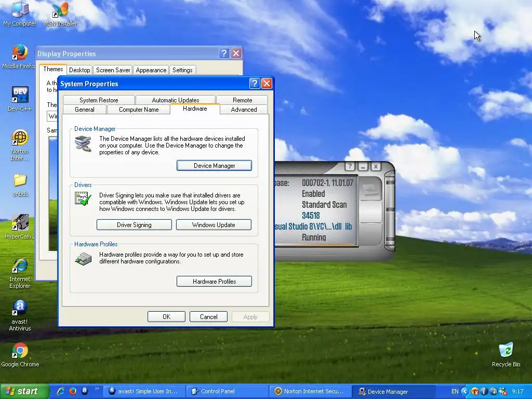Switch to Remote tab
Image resolution: width=532 pixels, height=399 pixels.
click(242, 100)
